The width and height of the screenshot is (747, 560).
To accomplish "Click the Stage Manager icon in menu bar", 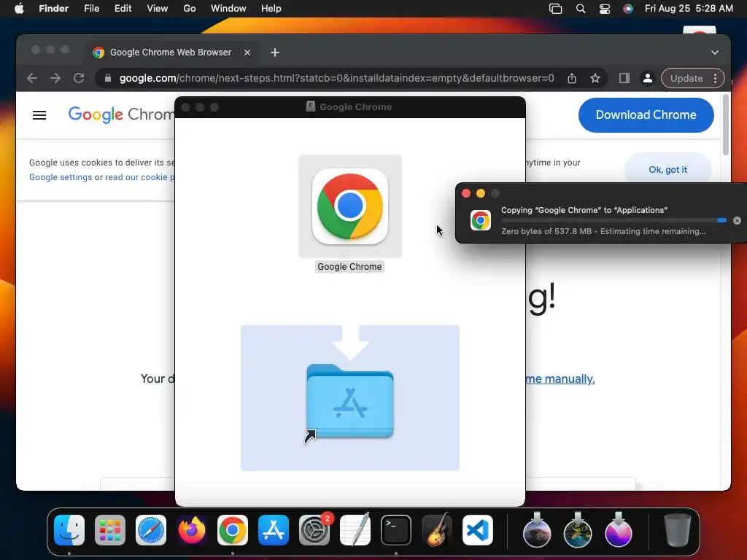I will point(555,9).
